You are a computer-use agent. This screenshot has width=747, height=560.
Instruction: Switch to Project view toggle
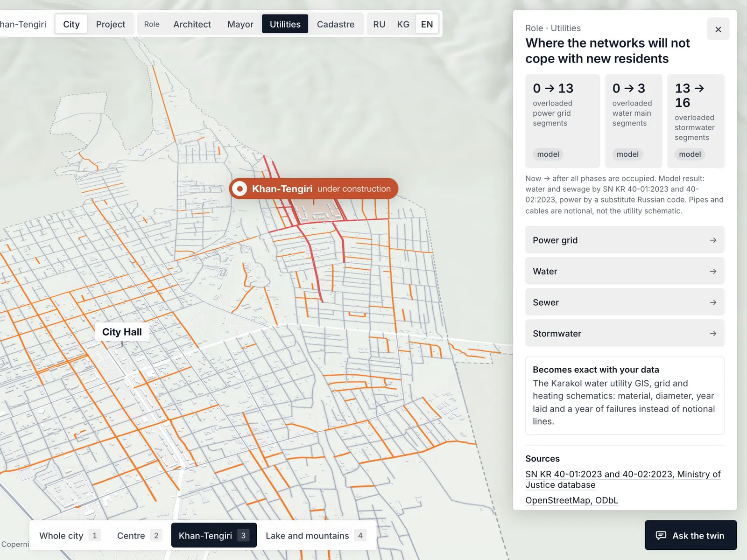point(111,24)
